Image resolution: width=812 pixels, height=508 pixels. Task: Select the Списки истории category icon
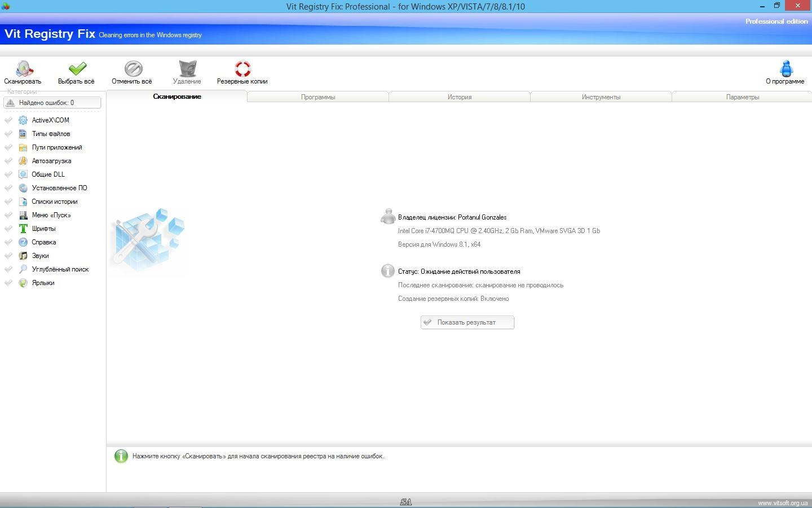[23, 202]
